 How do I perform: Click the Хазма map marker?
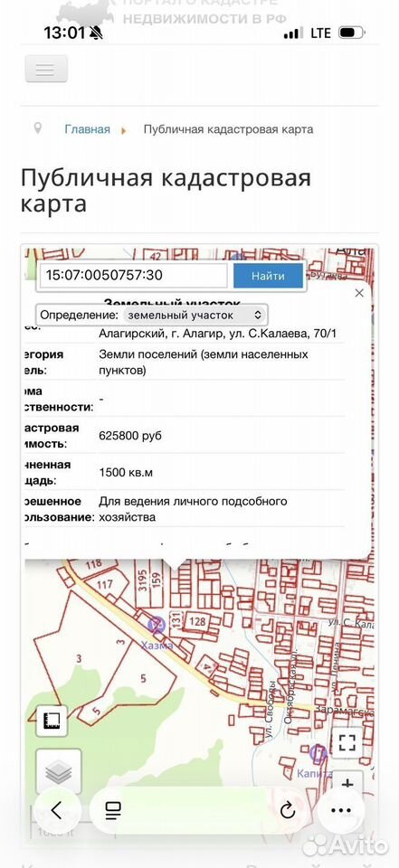(157, 626)
